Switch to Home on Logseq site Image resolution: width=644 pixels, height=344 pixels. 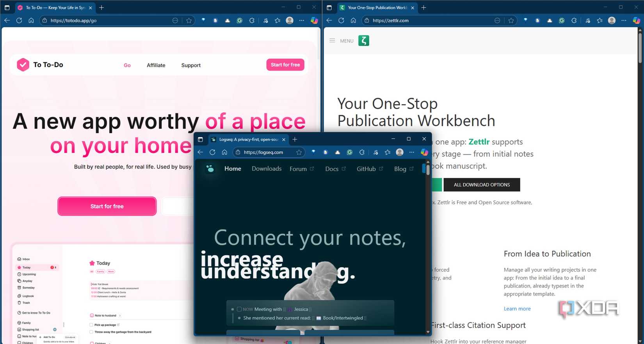click(x=233, y=168)
